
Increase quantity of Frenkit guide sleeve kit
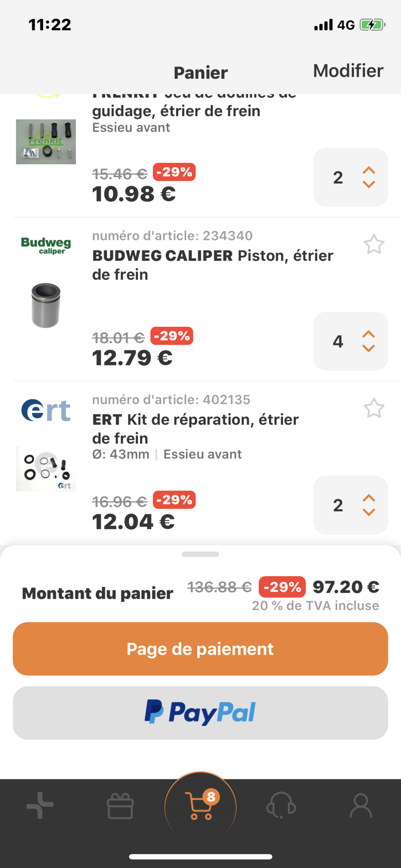click(x=369, y=170)
